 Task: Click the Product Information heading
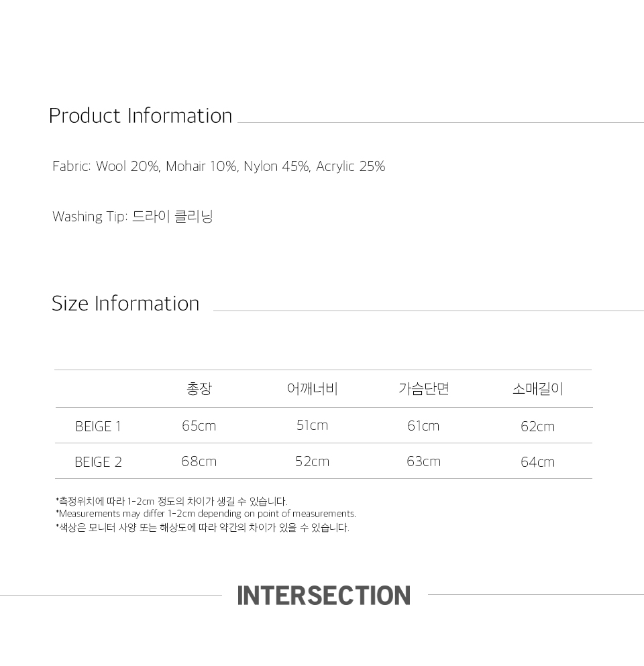tap(140, 116)
